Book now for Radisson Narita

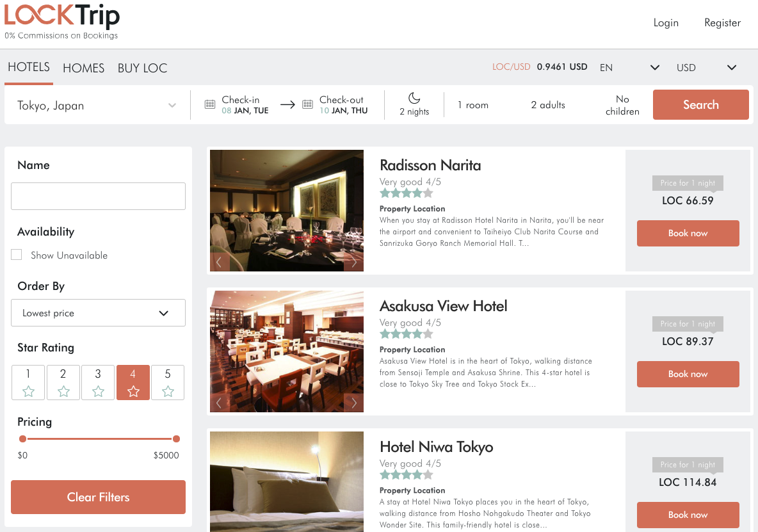[688, 234]
